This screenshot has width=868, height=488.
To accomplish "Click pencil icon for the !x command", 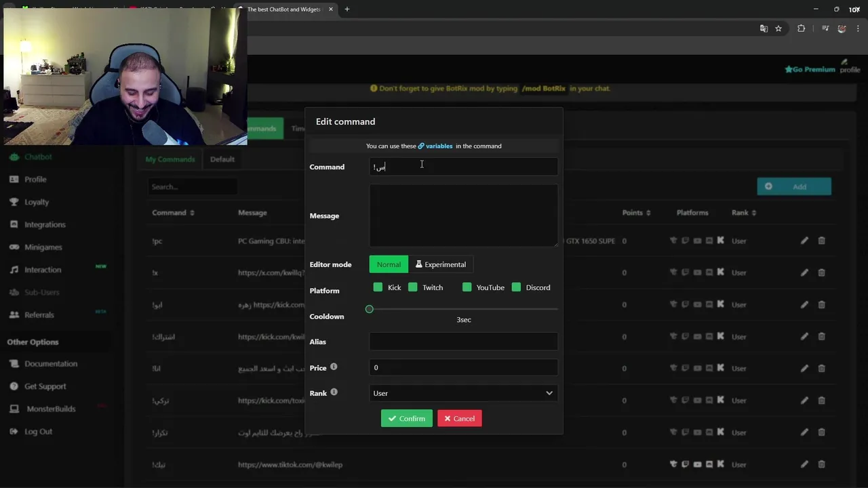I will click(x=804, y=272).
